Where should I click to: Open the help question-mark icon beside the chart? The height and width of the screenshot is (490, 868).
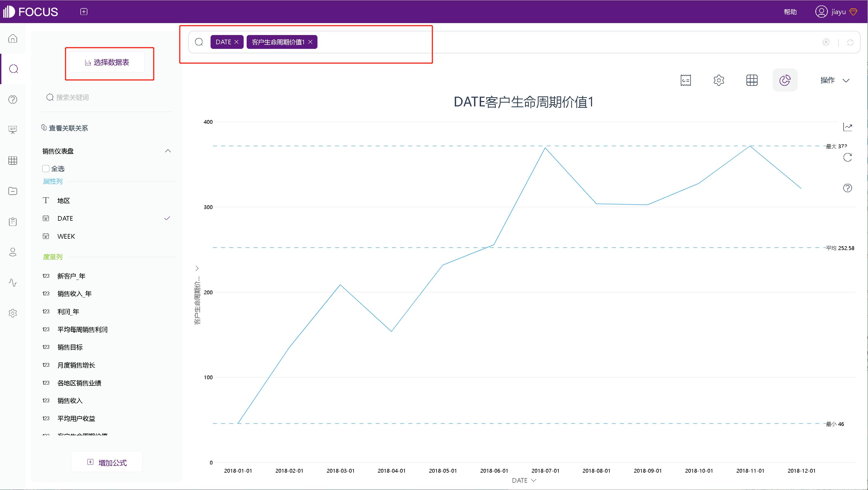(848, 188)
